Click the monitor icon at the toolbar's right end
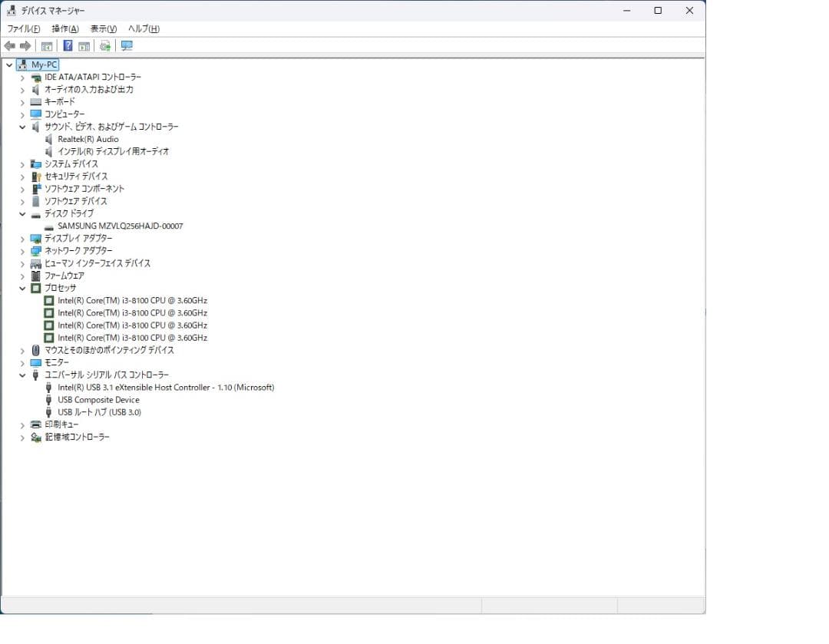Viewport: 829px width, 644px height. tap(127, 46)
